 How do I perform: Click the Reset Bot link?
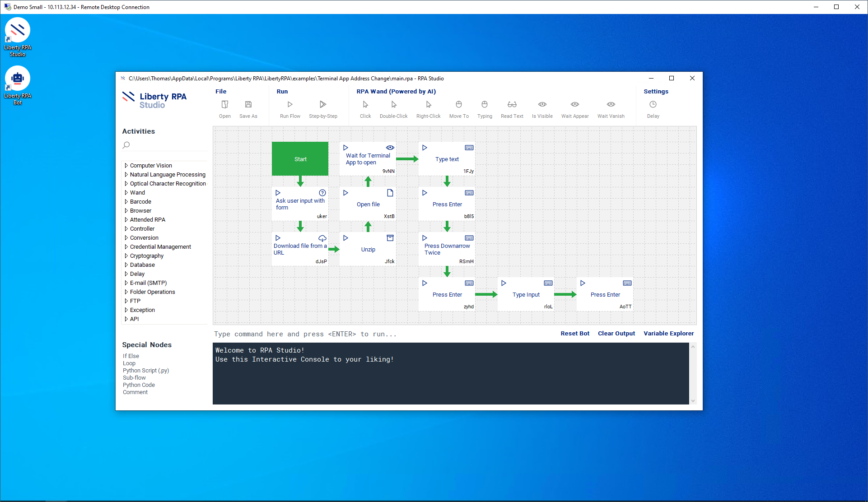[x=575, y=334]
